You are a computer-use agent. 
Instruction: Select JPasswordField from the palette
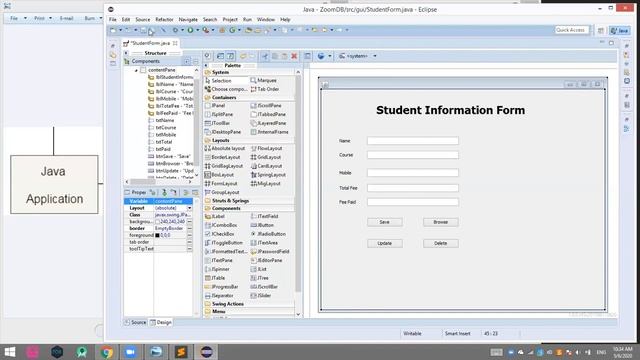[x=270, y=251]
